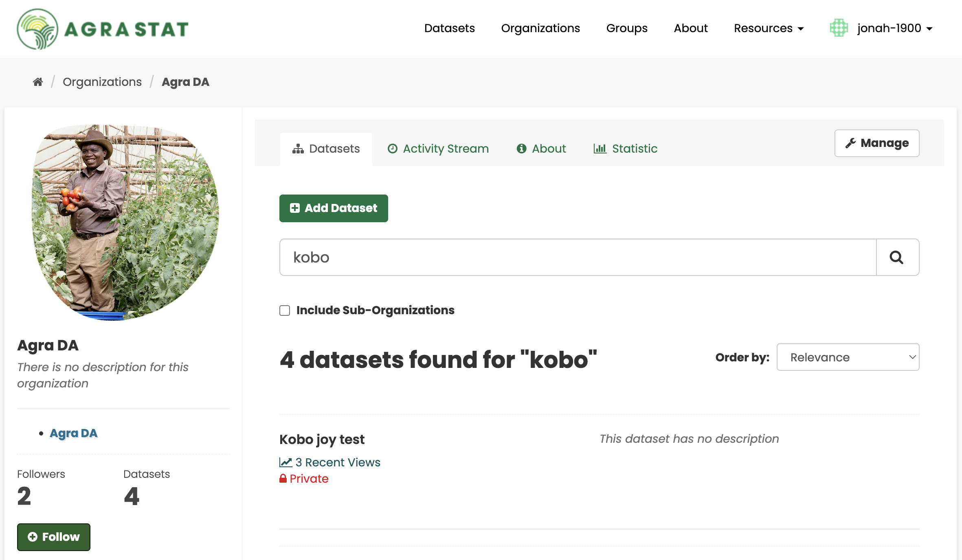
Task: Click the Agra DA breadcrumb link
Action: click(x=185, y=82)
